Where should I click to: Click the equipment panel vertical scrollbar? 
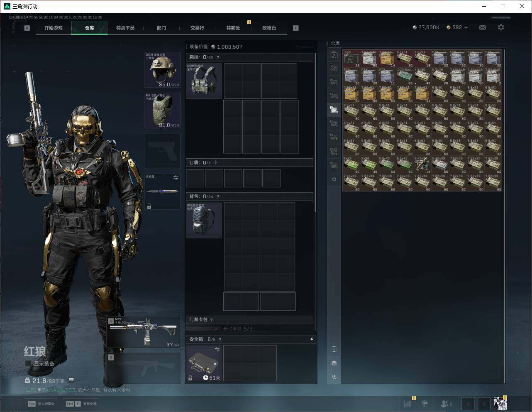click(x=315, y=133)
